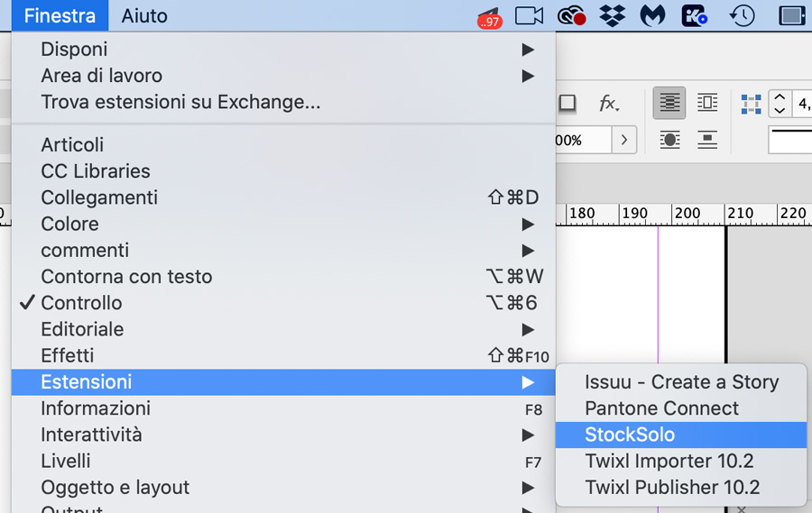
Task: Choose Contorna con testo
Action: coord(283,277)
